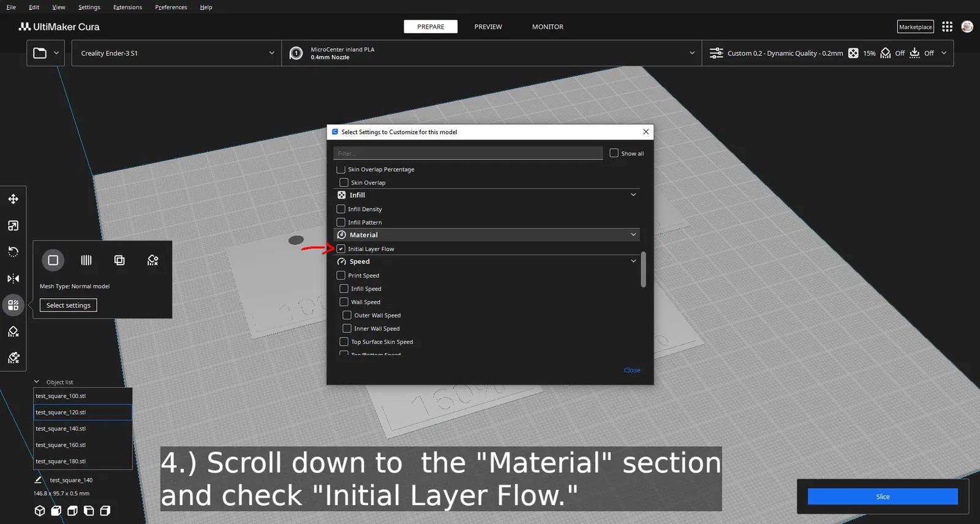Check Skin Overlap Percentage setting
Image resolution: width=980 pixels, height=524 pixels.
click(341, 169)
